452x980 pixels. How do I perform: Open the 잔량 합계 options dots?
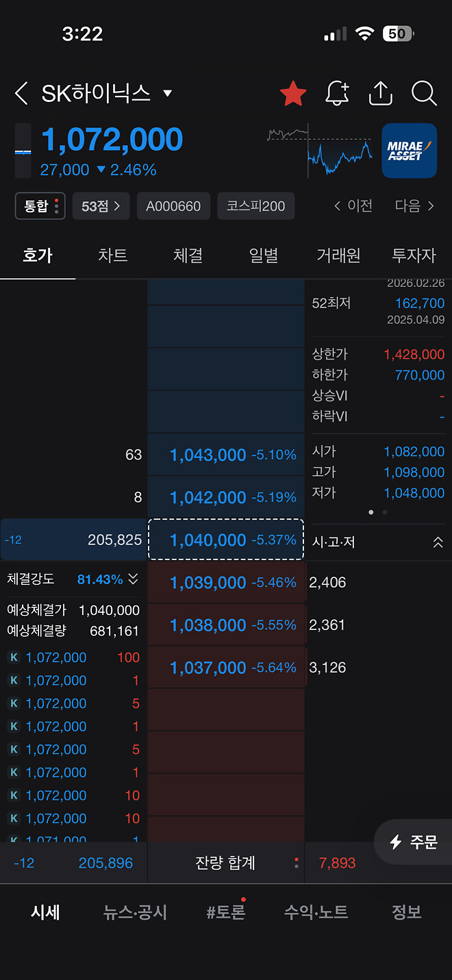(x=297, y=863)
